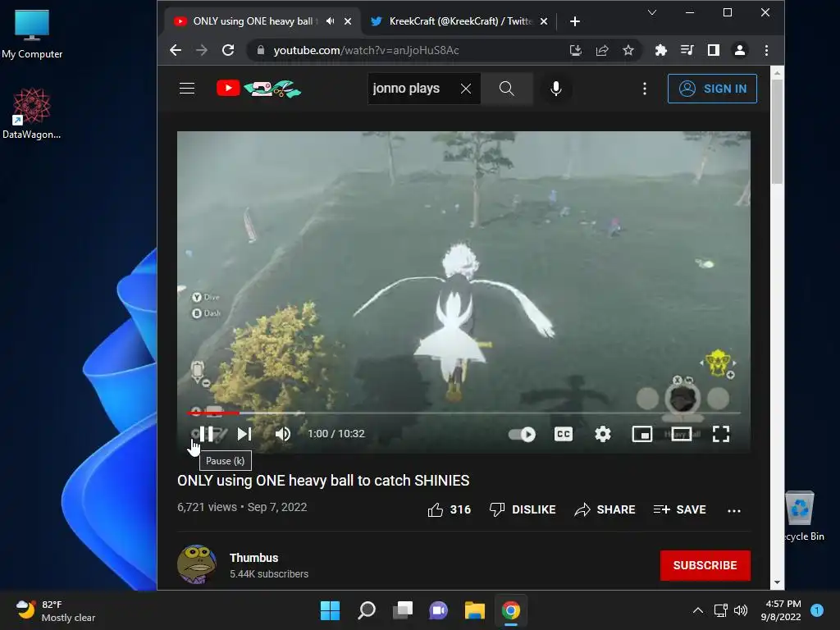Subscribe to the Thumbus channel
840x630 pixels.
705,565
